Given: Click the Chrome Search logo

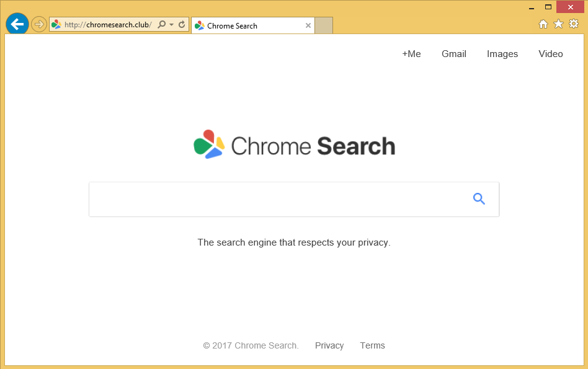Looking at the screenshot, I should pos(294,146).
